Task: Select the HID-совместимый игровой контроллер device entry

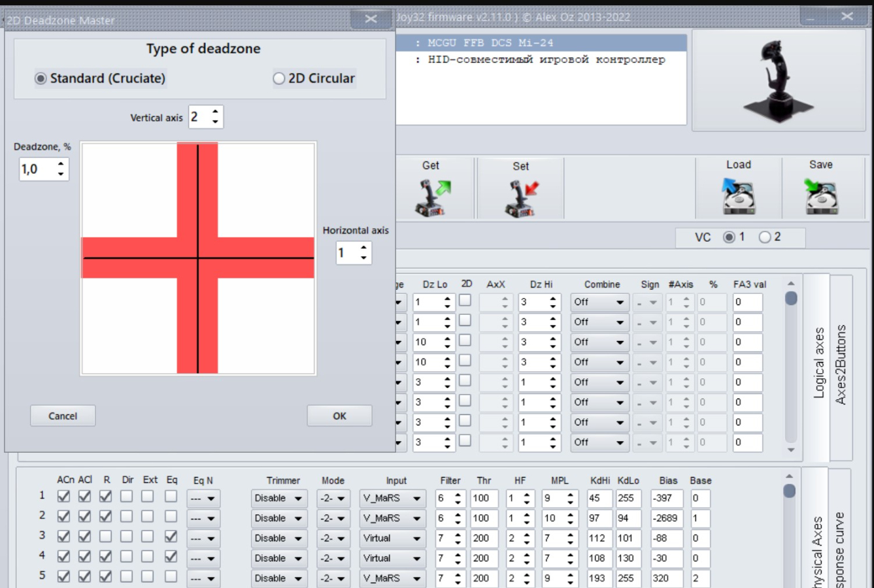Action: (x=541, y=59)
